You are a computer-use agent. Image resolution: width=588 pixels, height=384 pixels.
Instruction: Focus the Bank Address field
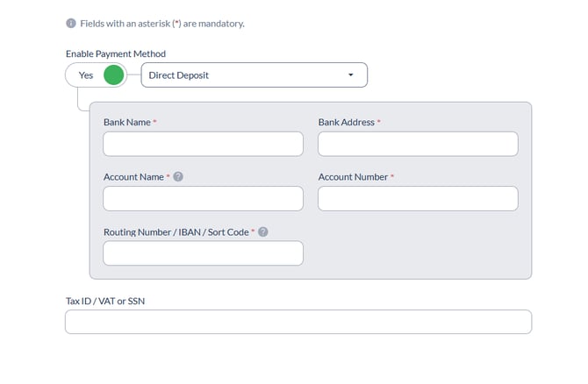click(418, 144)
